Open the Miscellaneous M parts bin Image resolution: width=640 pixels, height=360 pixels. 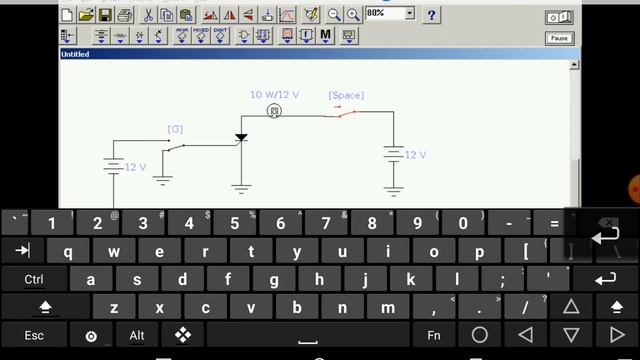click(x=325, y=36)
